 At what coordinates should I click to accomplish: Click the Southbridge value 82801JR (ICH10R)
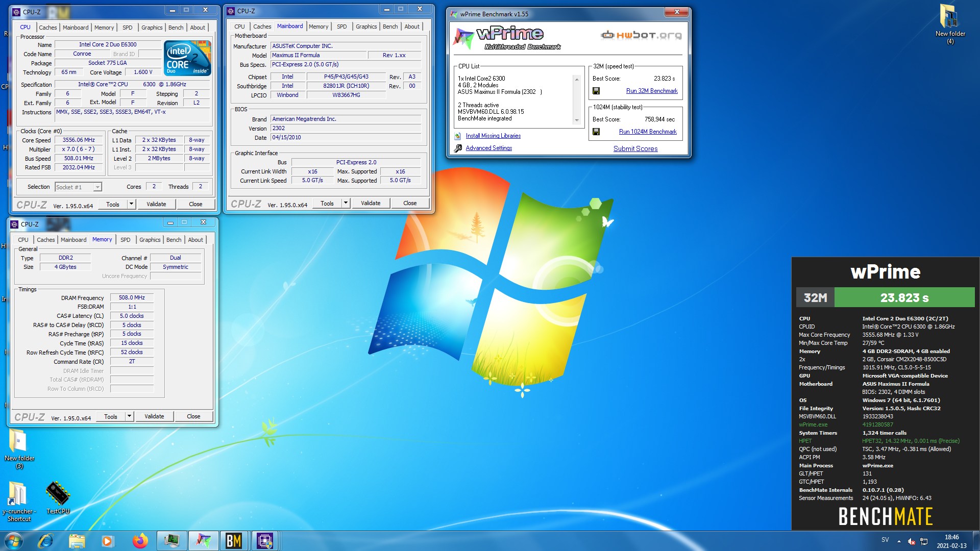click(x=346, y=86)
